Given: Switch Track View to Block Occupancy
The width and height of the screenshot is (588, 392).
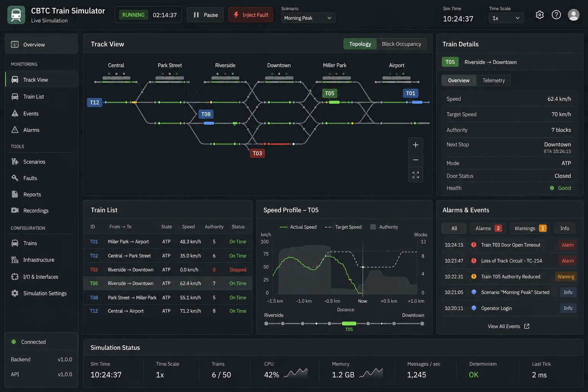Looking at the screenshot, I should coord(401,44).
